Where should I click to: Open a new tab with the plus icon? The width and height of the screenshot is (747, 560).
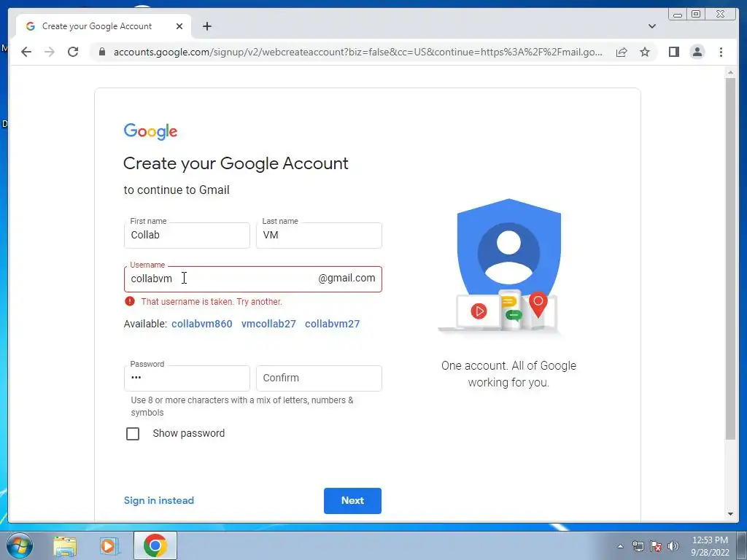click(x=206, y=26)
